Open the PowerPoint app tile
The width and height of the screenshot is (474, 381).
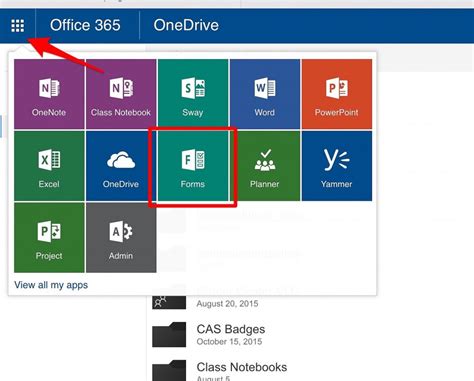[337, 94]
